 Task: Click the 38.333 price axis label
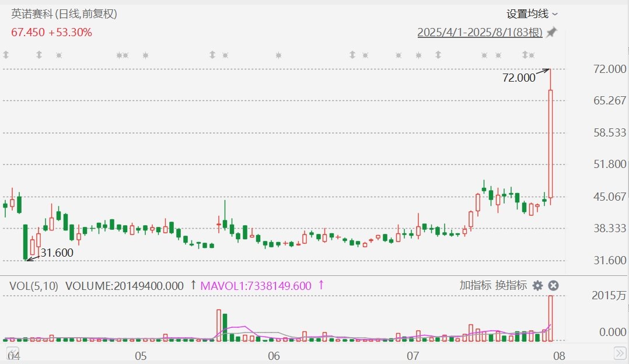click(610, 229)
